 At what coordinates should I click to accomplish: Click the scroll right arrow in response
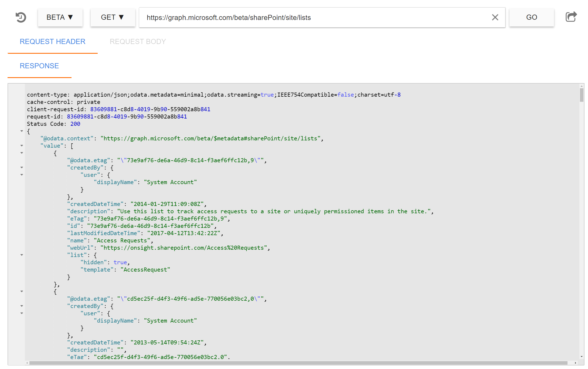pos(576,363)
